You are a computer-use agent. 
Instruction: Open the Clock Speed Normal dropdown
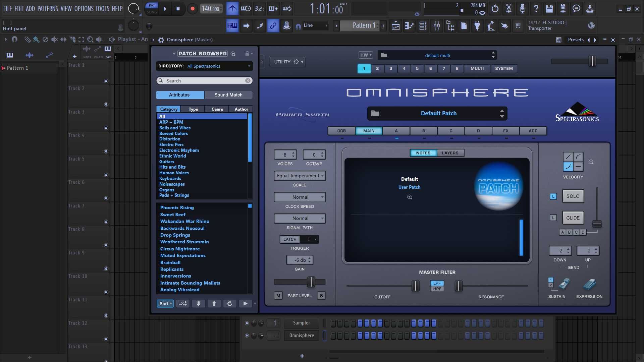300,197
